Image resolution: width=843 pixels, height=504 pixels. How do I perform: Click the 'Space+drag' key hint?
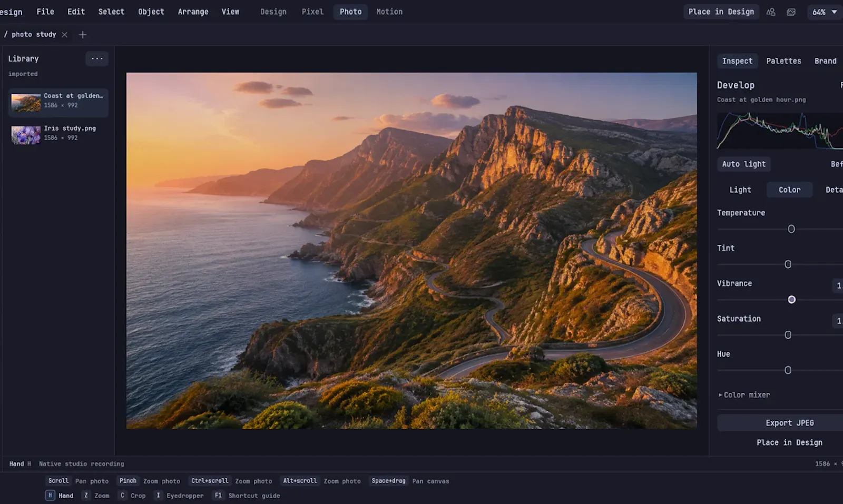pyautogui.click(x=388, y=481)
